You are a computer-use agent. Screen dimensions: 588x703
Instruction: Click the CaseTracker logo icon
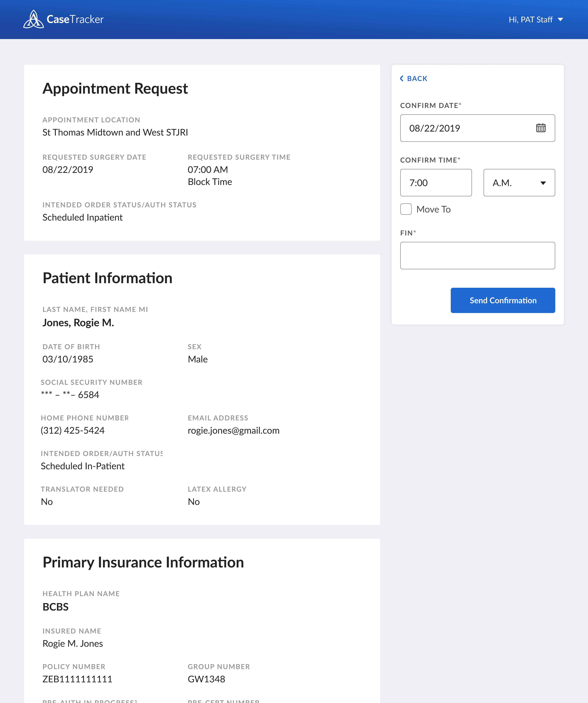point(33,19)
